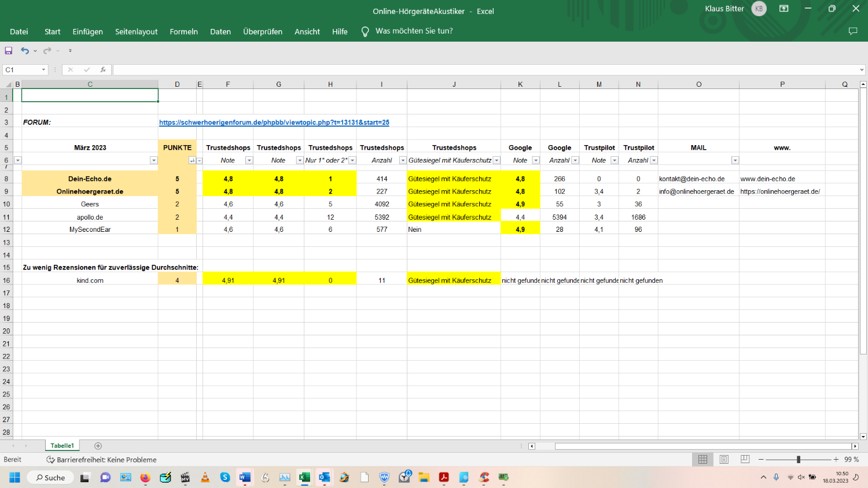868x488 pixels.
Task: Open the comments icon at top right
Action: (852, 31)
